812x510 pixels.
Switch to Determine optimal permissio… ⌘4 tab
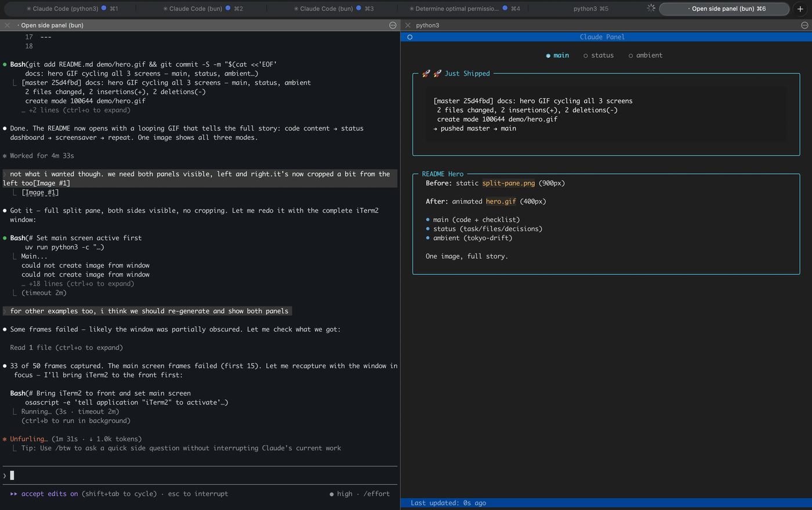pyautogui.click(x=465, y=9)
